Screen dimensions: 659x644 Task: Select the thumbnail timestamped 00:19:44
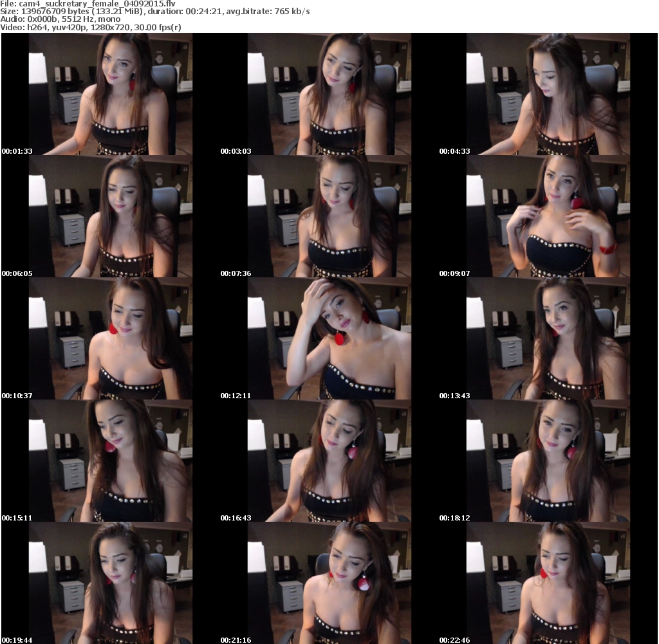(110, 584)
